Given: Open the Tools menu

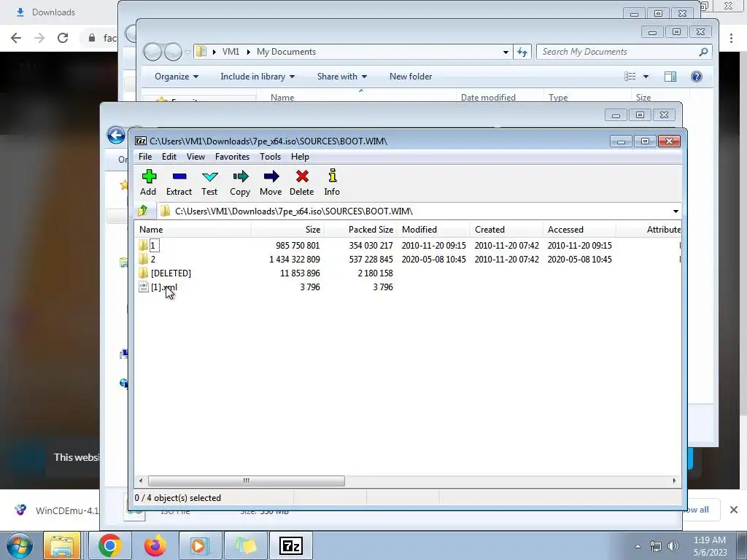Looking at the screenshot, I should pyautogui.click(x=270, y=157).
